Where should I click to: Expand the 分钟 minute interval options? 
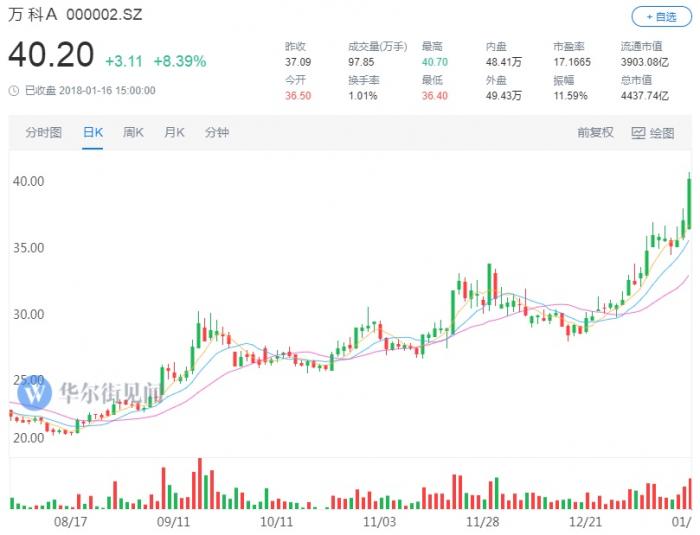click(216, 133)
